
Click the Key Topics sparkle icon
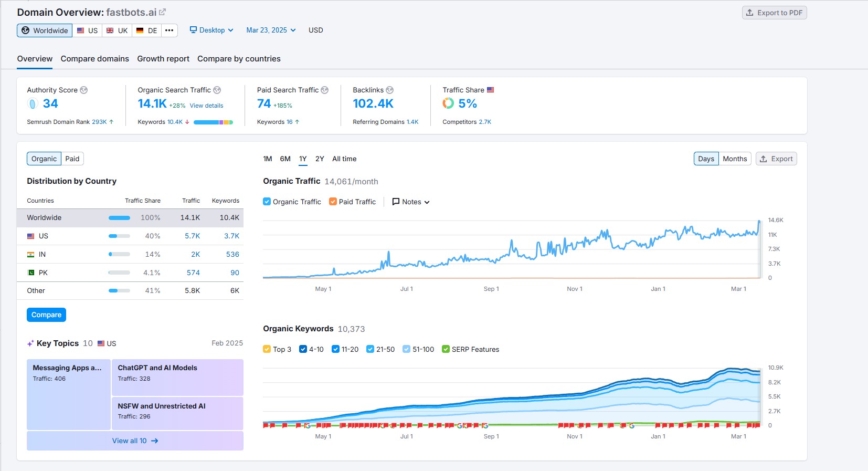[x=30, y=343]
